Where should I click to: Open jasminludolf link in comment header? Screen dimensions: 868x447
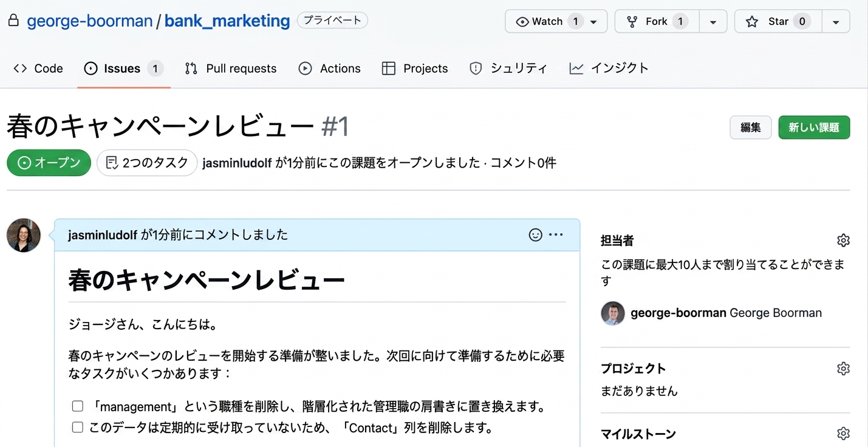(x=103, y=235)
